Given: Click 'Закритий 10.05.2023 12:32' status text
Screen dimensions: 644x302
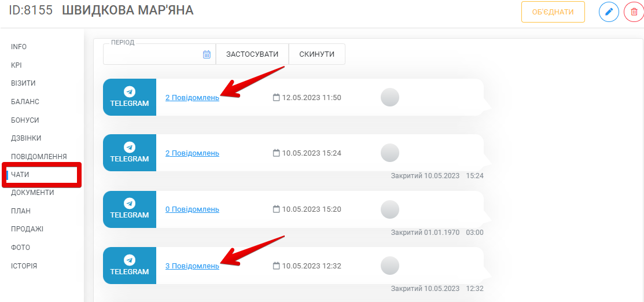Looking at the screenshot, I should [x=437, y=289].
